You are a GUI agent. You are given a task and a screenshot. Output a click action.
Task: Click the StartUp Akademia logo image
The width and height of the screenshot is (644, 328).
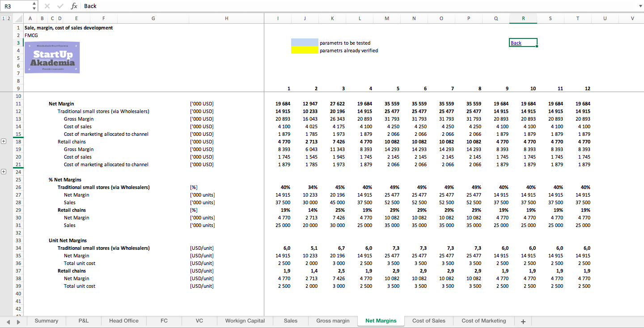point(52,57)
